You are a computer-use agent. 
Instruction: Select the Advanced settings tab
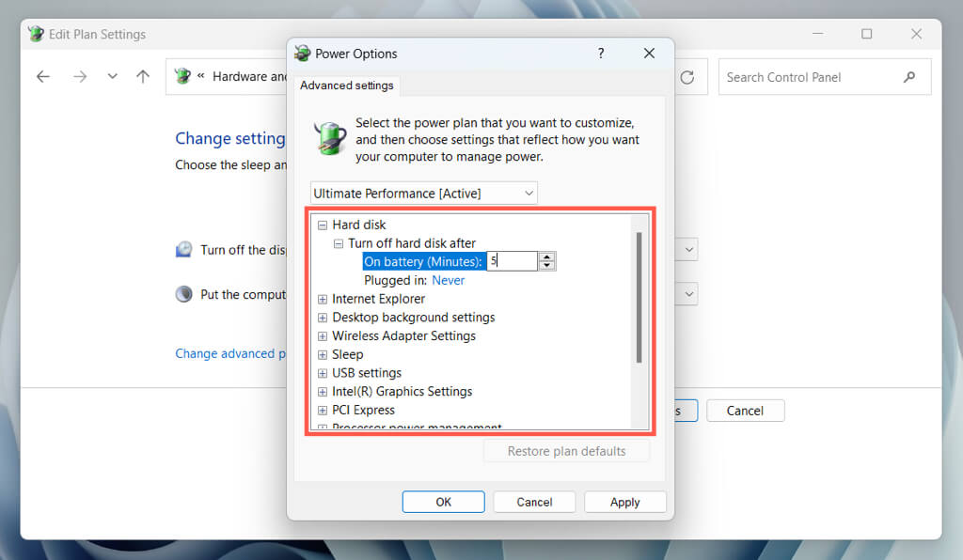pyautogui.click(x=347, y=86)
